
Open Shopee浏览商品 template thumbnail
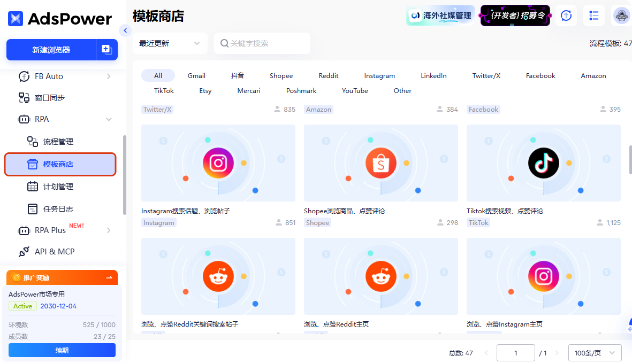(x=381, y=163)
